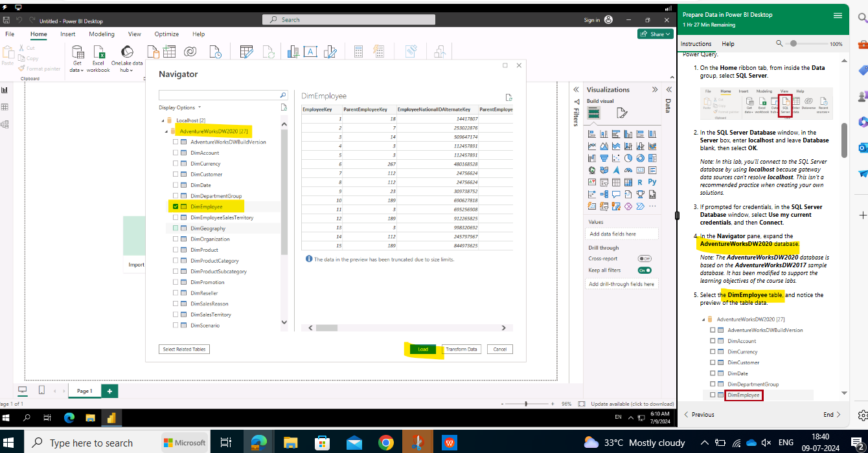Select the R script visual

click(x=640, y=182)
